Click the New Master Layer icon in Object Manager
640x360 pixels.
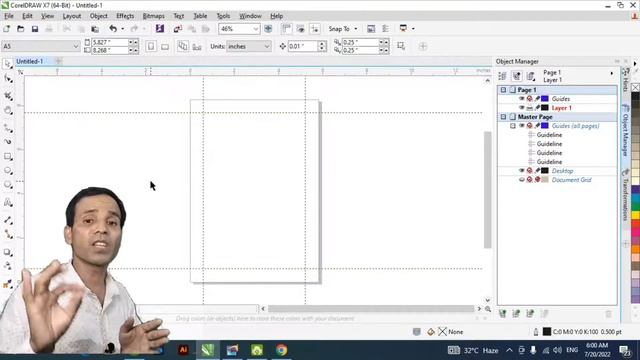coord(516,313)
